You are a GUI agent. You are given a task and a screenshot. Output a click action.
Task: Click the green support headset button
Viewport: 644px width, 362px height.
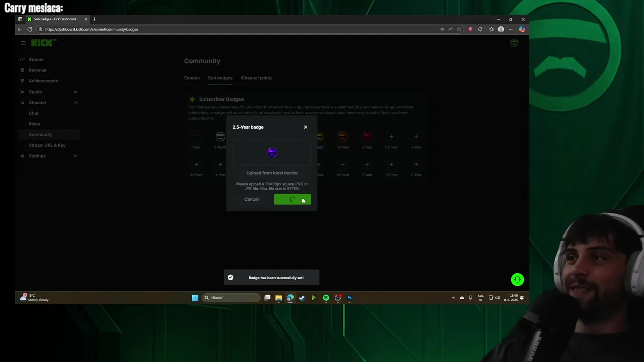517,279
